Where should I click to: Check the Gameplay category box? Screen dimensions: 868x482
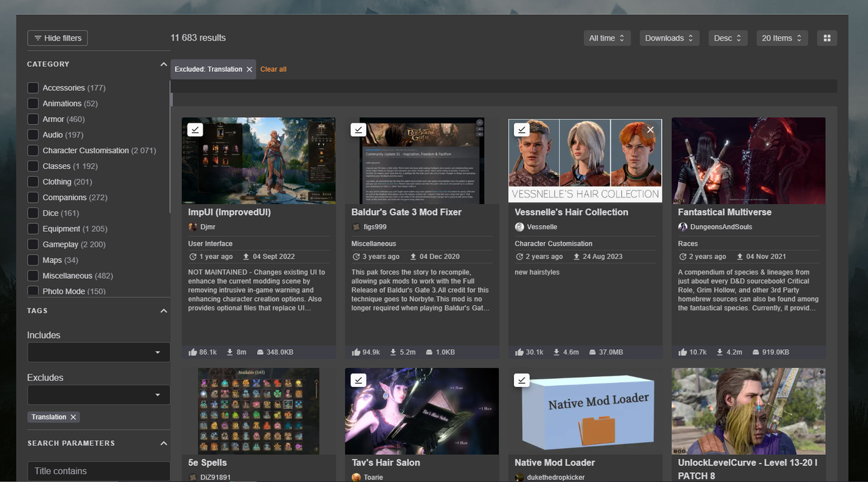click(33, 244)
